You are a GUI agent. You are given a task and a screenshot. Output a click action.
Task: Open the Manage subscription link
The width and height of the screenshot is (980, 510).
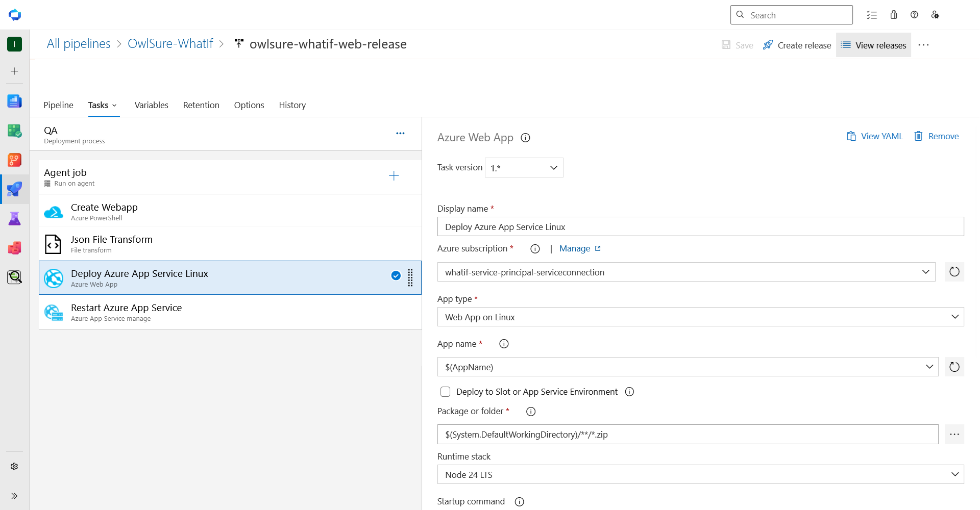point(580,248)
